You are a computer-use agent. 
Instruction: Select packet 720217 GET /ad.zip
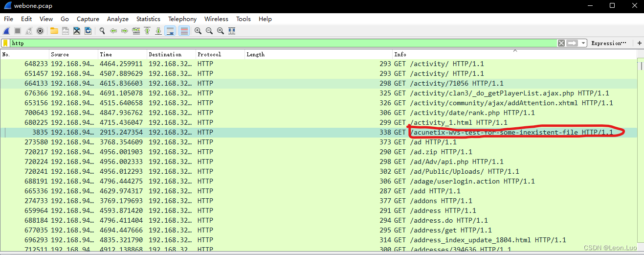(319, 152)
